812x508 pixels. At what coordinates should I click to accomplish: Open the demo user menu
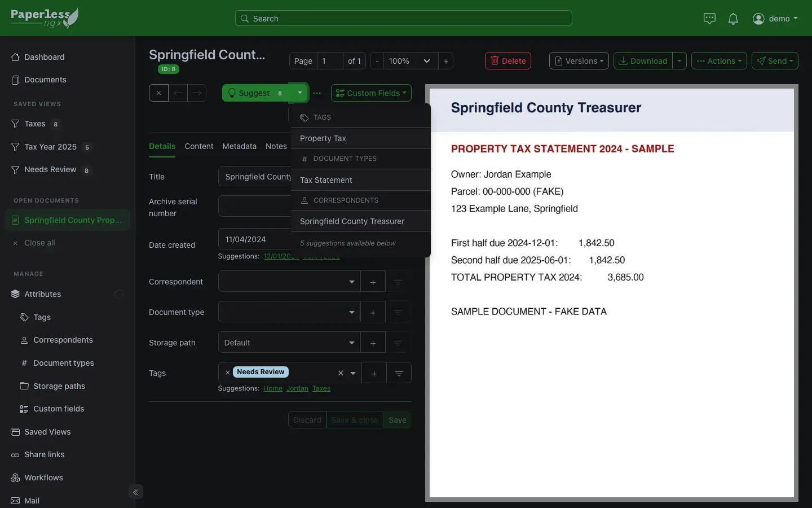775,19
